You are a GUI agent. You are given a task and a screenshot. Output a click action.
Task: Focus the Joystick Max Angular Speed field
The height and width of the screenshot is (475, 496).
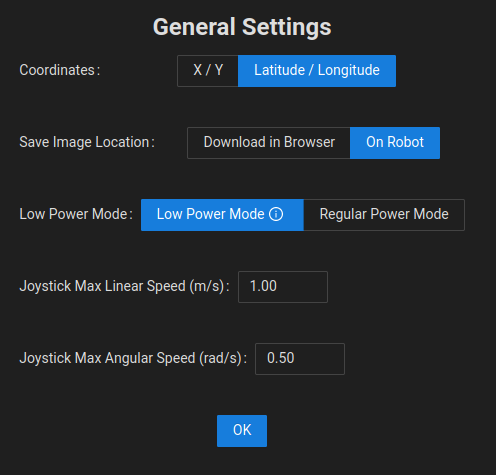[300, 359]
